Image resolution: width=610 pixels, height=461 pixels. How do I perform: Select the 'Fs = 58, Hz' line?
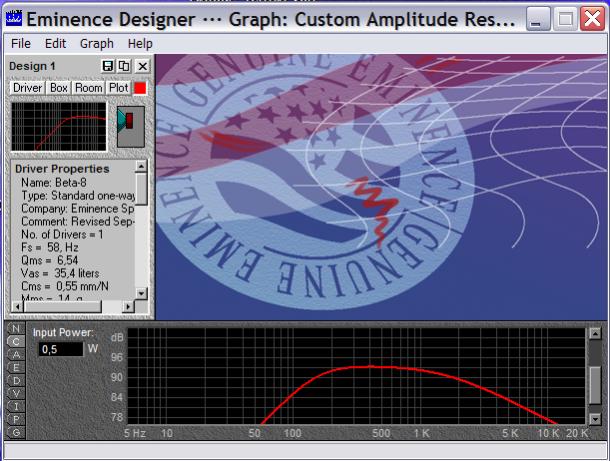(x=50, y=247)
